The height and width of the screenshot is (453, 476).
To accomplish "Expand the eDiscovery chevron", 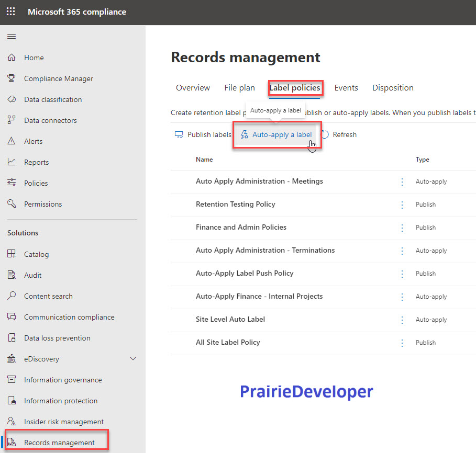I will [x=133, y=358].
